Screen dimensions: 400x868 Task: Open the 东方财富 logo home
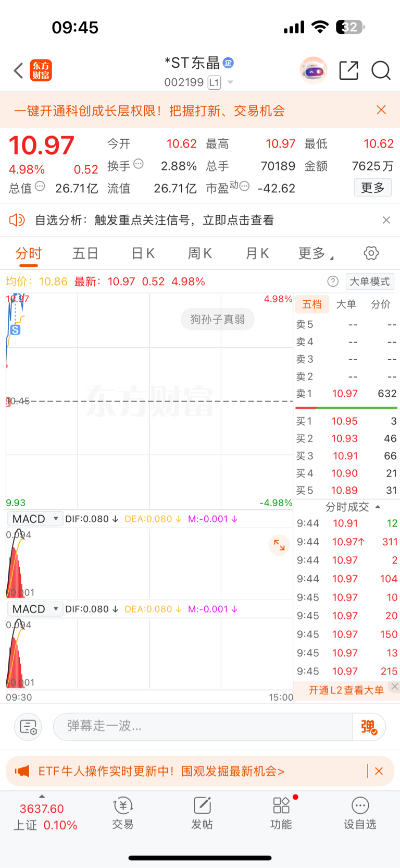pos(41,70)
